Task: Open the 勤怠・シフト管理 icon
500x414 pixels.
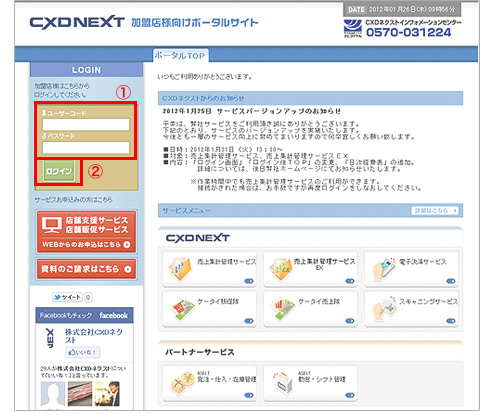Action: [x=283, y=383]
